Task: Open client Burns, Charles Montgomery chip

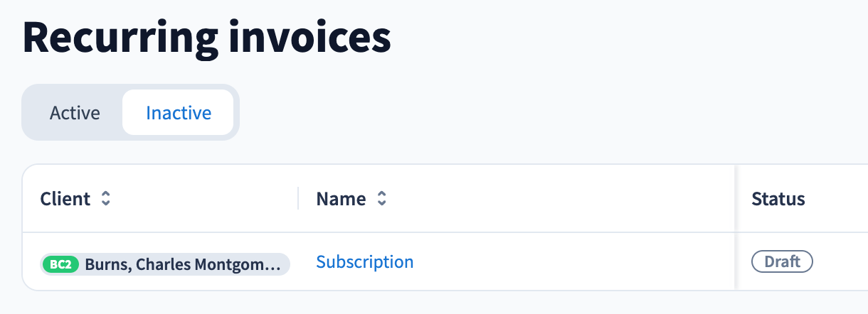Action: click(183, 264)
